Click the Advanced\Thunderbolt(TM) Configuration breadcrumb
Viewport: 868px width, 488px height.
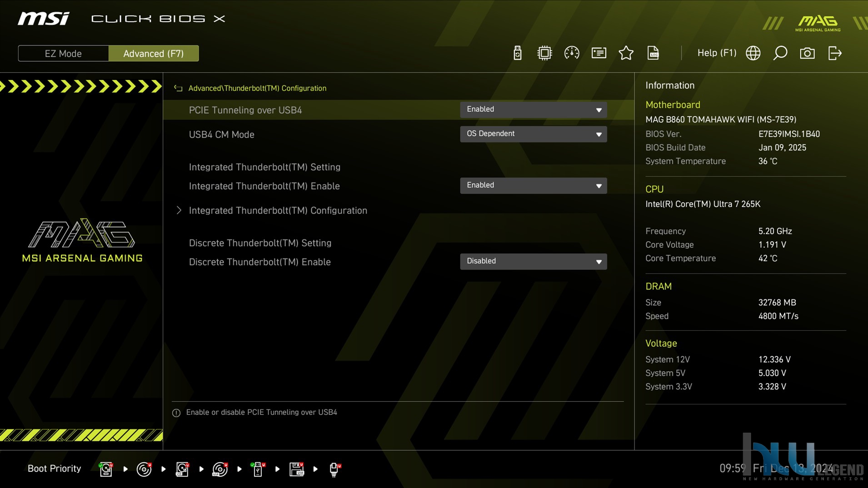257,88
